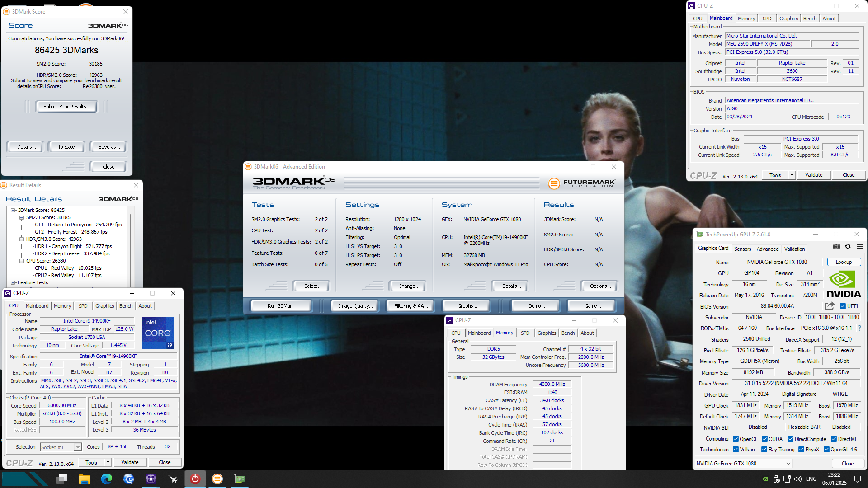Toggle the Ray Tracing checkbox
Screen dimensions: 868x488
click(764, 450)
